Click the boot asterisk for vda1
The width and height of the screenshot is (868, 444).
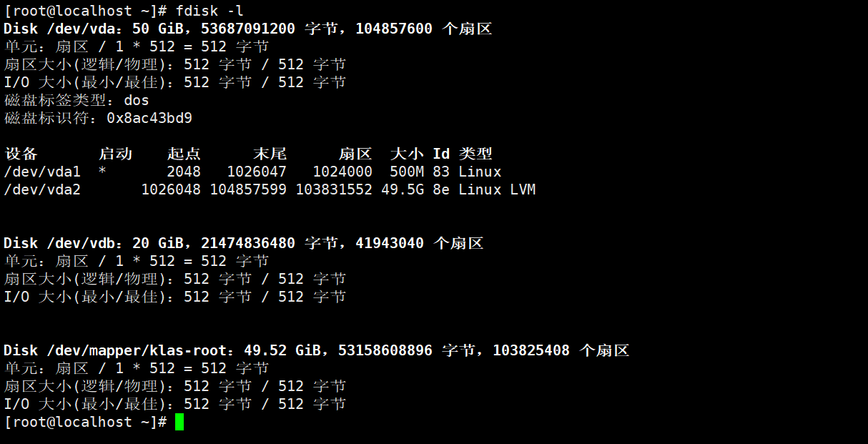coord(102,172)
